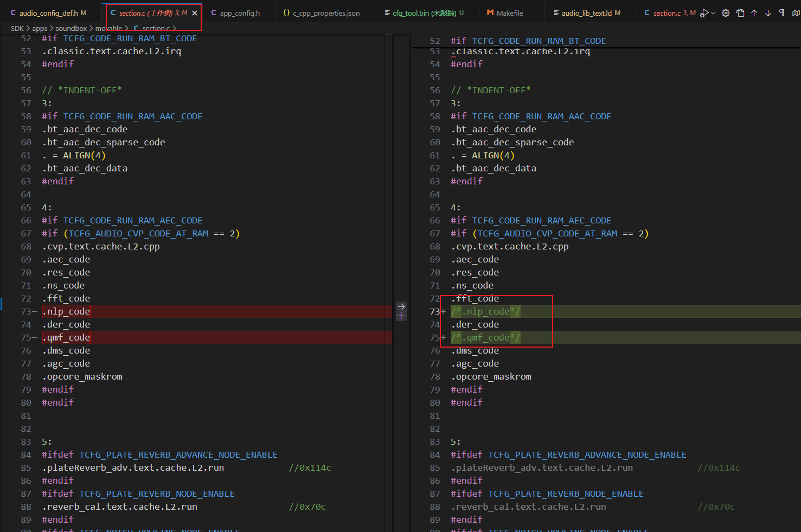Screen dimensions: 801x532
Task: Click .agc_code in the right pane
Action: [475, 363]
